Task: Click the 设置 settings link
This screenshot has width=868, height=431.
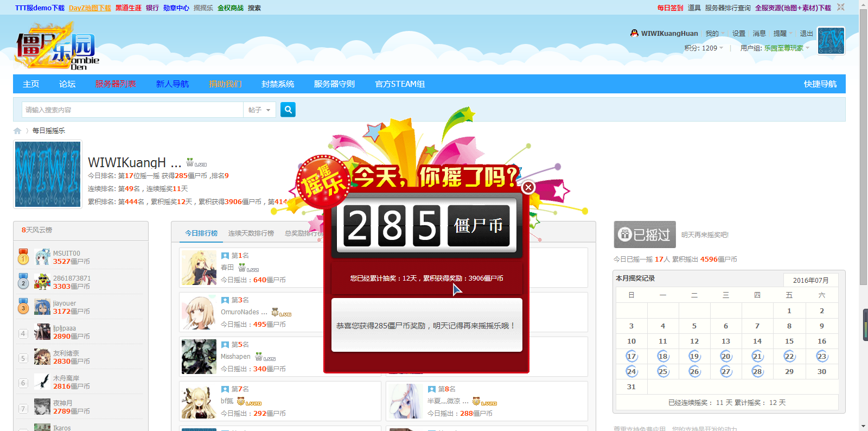Action: coord(739,34)
